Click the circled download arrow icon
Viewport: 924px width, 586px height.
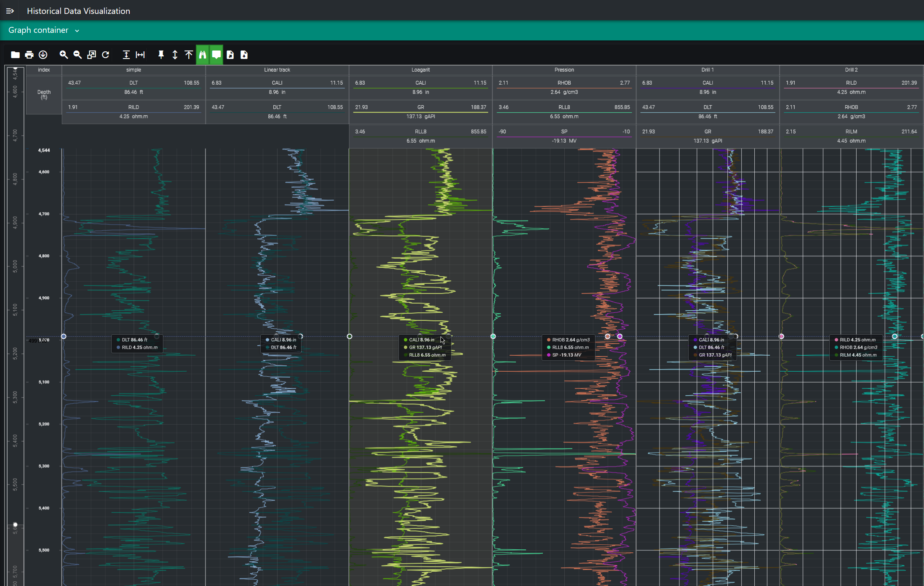43,55
